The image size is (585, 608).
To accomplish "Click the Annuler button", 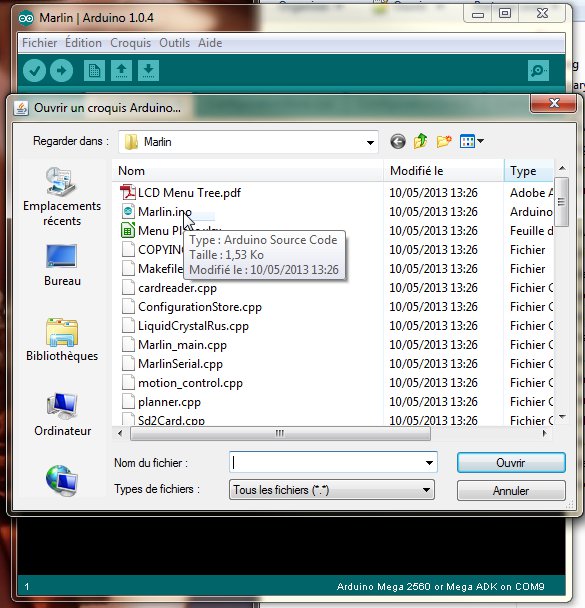I will coord(511,491).
